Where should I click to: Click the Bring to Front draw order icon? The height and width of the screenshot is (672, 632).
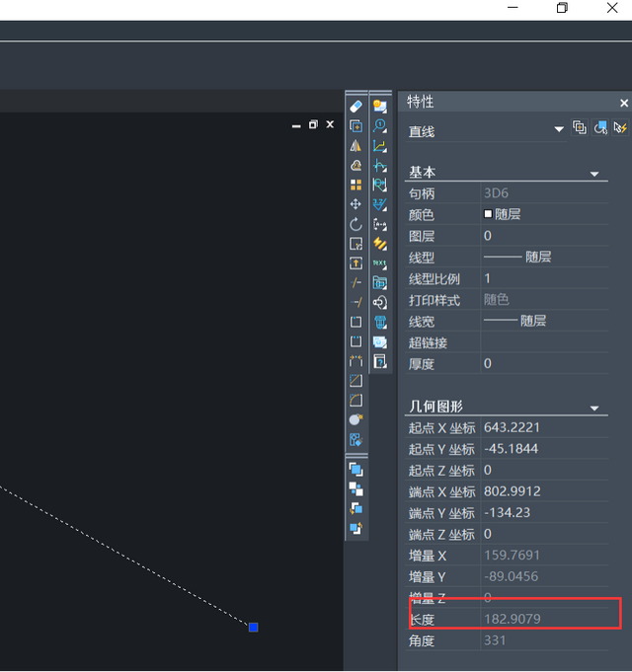355,470
